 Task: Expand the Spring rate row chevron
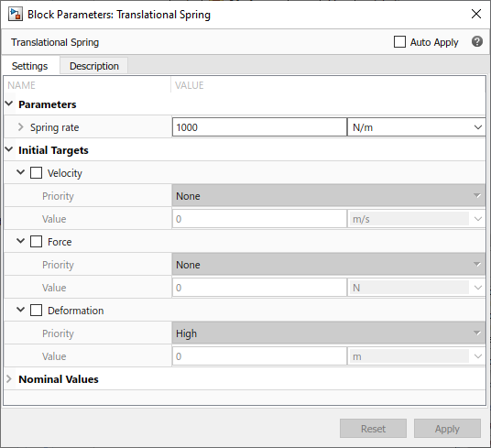coord(21,127)
